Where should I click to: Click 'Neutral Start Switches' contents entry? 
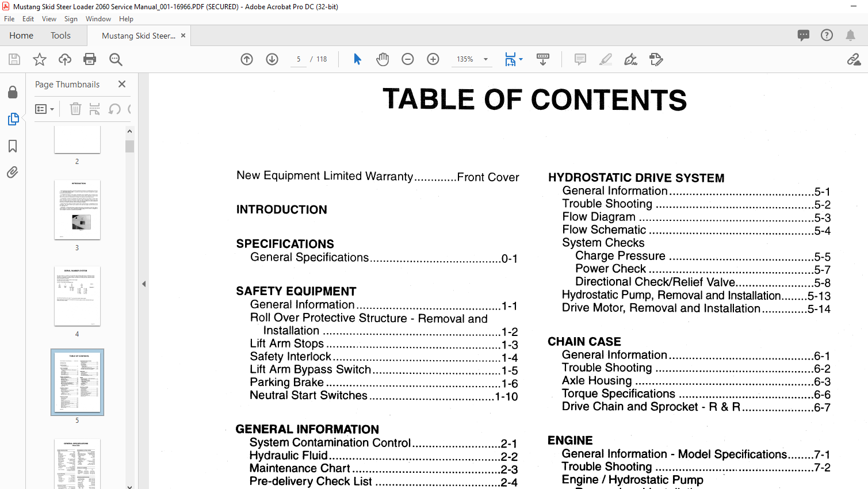pyautogui.click(x=384, y=396)
